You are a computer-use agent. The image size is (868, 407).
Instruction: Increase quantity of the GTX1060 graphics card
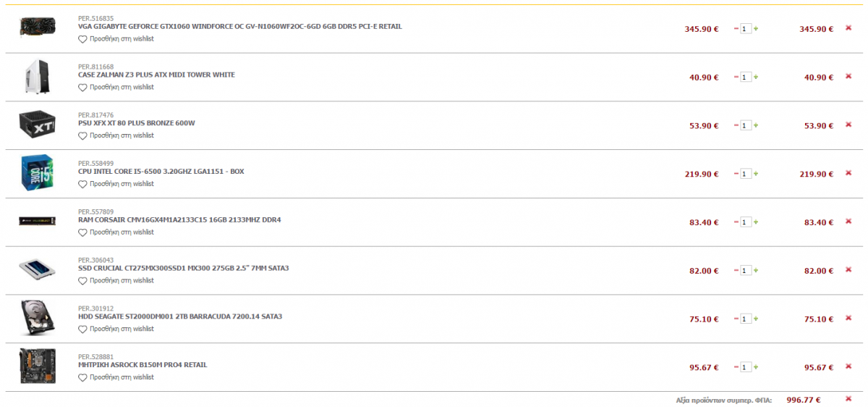[756, 29]
